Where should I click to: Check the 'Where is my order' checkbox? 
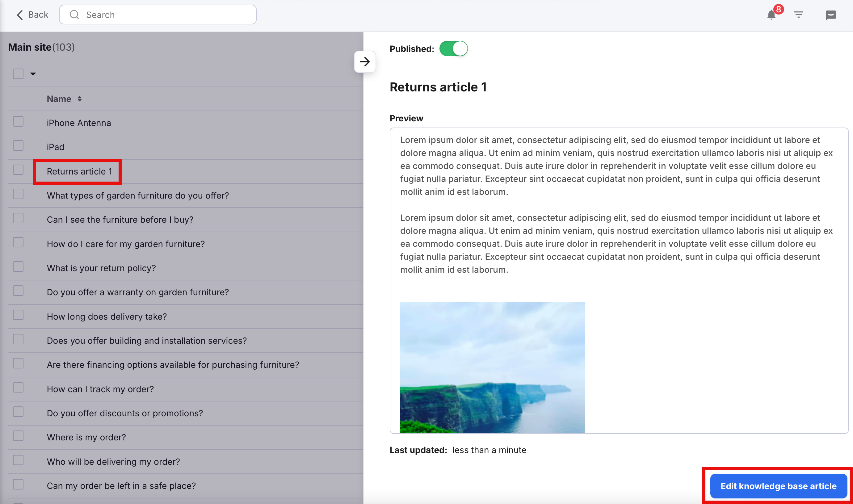[x=18, y=436]
